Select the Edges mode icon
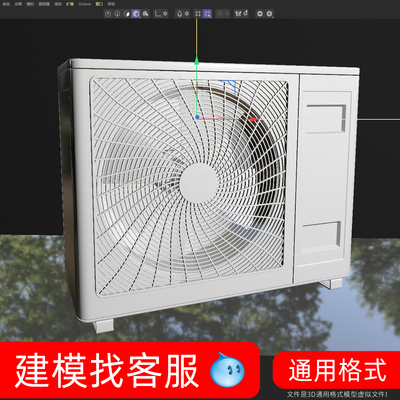Viewport: 400px width, 400px height. pos(117,14)
